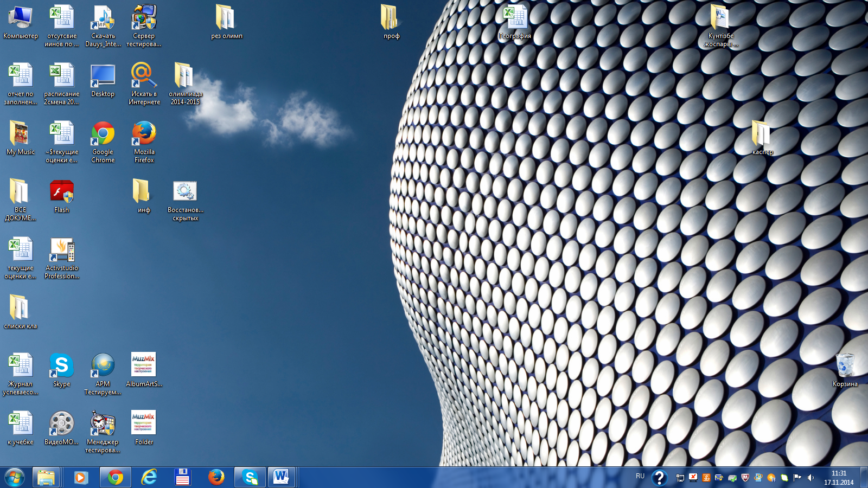Select the Folder MuzMix image
The width and height of the screenshot is (868, 488).
(144, 428)
